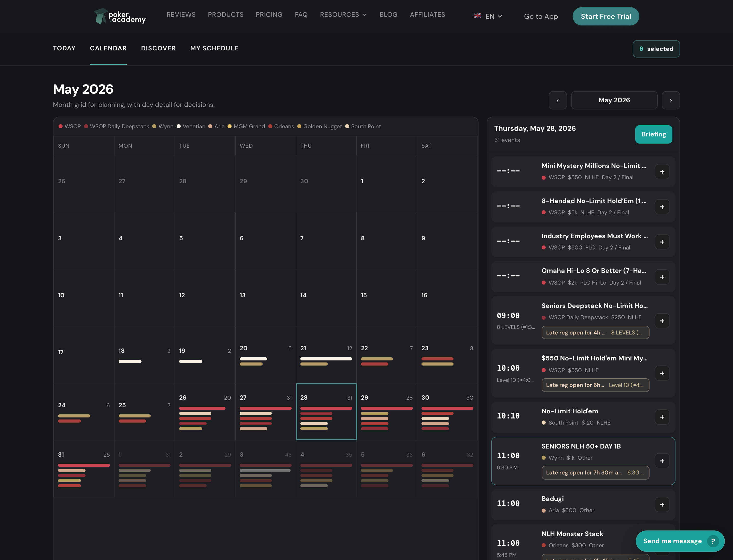Add $550 No-Limit Hold'em Mini Mystery plus

pyautogui.click(x=662, y=373)
